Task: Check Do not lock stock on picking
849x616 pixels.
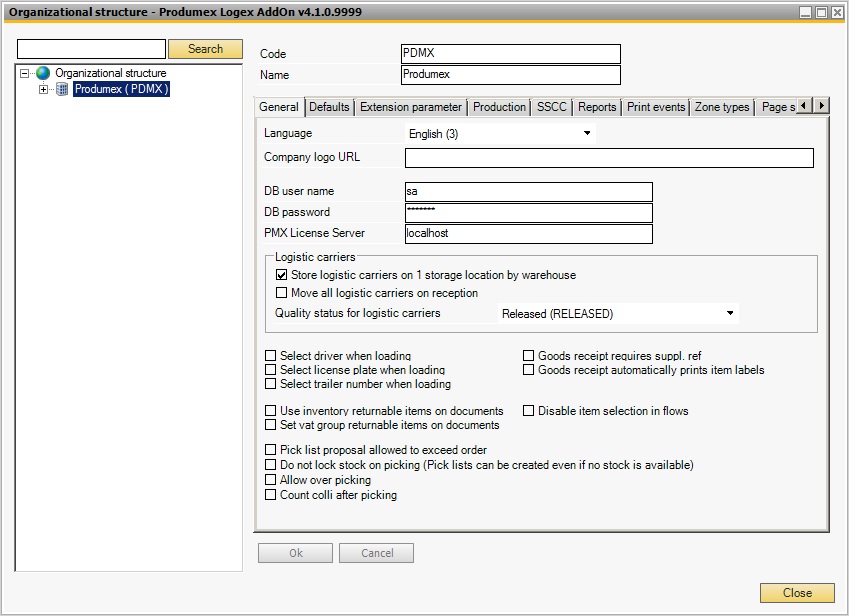Action: click(x=271, y=465)
